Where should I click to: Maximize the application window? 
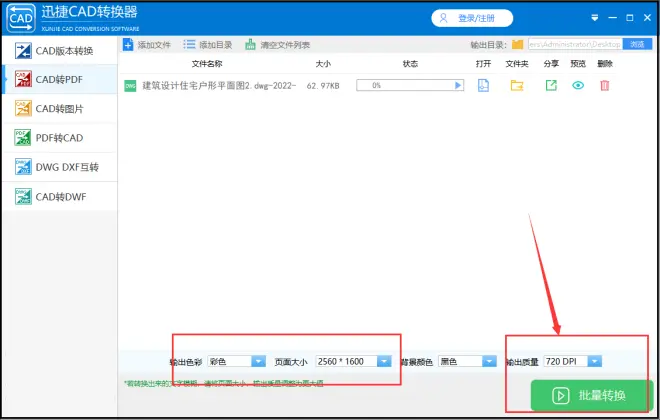click(x=630, y=18)
